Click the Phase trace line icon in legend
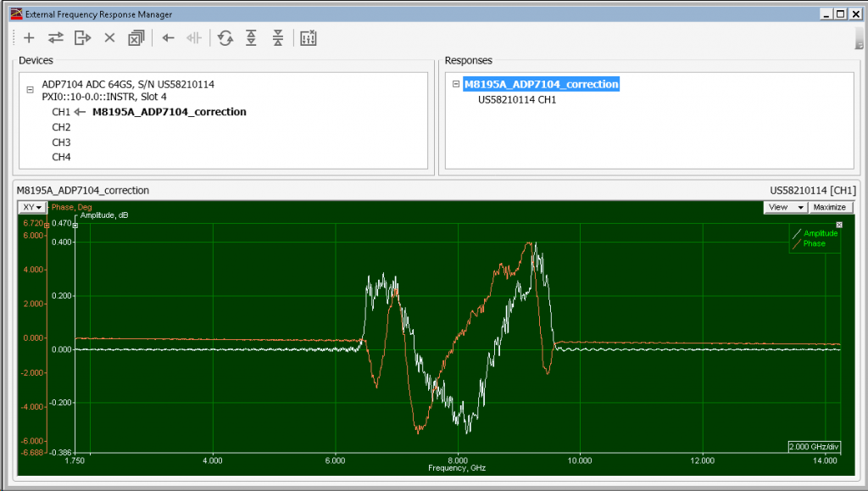 797,244
